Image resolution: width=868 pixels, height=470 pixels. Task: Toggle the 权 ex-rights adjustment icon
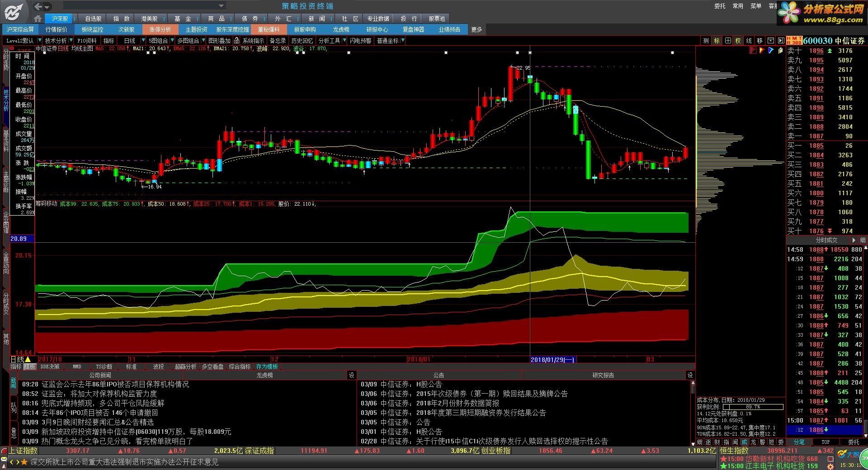(x=738, y=41)
